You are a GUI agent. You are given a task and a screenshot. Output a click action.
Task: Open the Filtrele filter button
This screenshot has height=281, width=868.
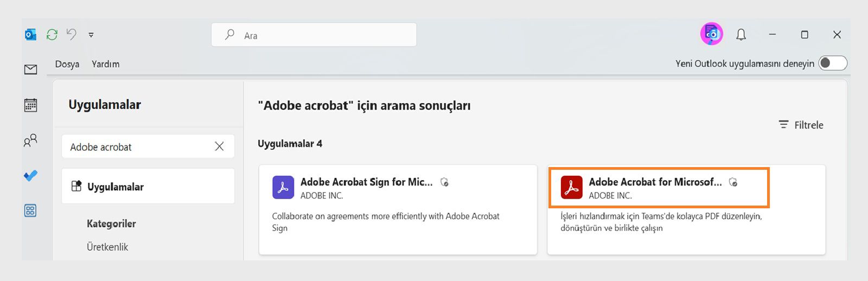(801, 125)
